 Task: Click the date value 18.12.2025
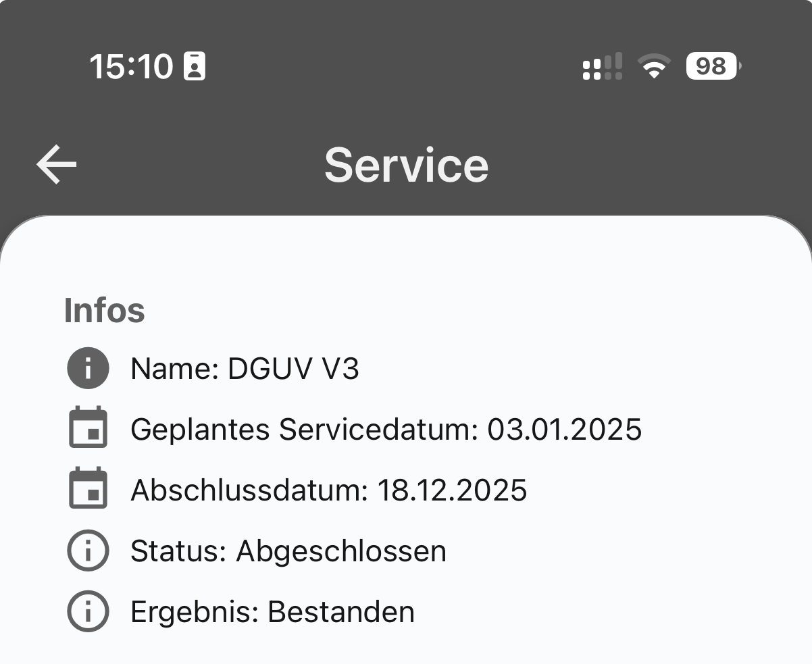pyautogui.click(x=451, y=490)
